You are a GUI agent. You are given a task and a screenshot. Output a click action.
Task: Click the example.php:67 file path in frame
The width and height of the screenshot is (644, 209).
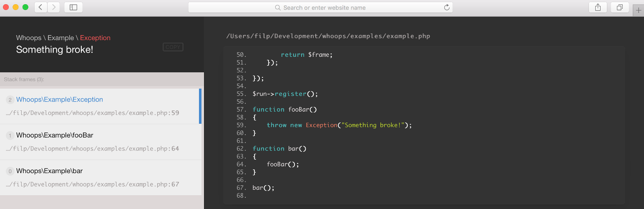click(x=93, y=184)
